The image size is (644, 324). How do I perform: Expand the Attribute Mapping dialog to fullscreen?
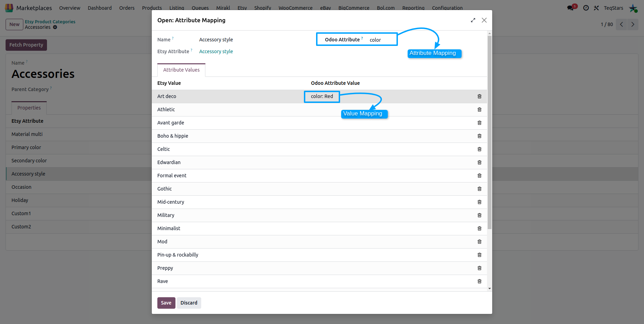(473, 20)
